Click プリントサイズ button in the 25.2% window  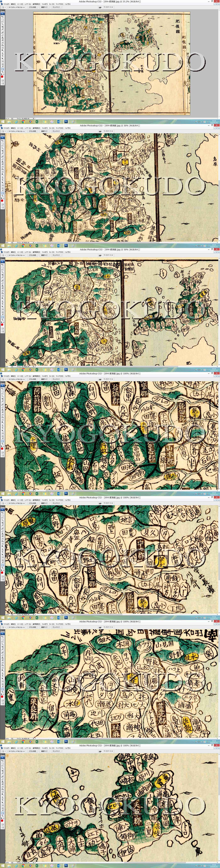coord(56,7)
